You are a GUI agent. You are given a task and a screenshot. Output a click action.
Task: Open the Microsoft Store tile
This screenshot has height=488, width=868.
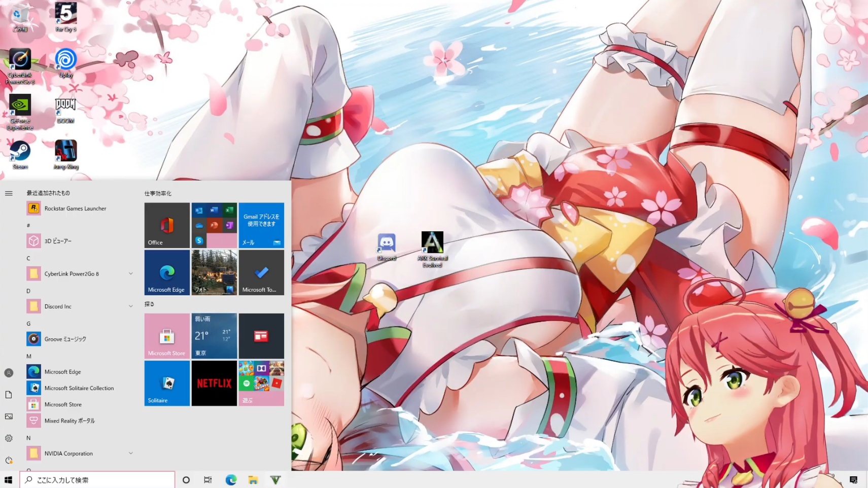(x=167, y=336)
